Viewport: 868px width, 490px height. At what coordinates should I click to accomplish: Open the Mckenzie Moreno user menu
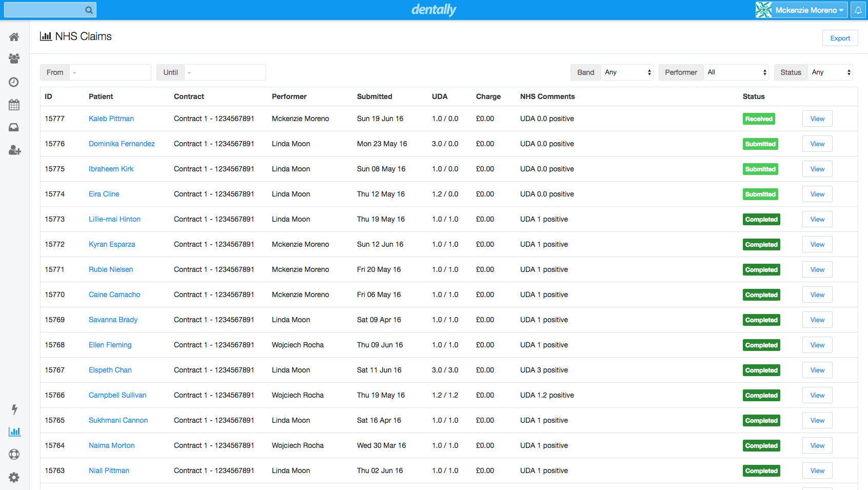pos(800,10)
